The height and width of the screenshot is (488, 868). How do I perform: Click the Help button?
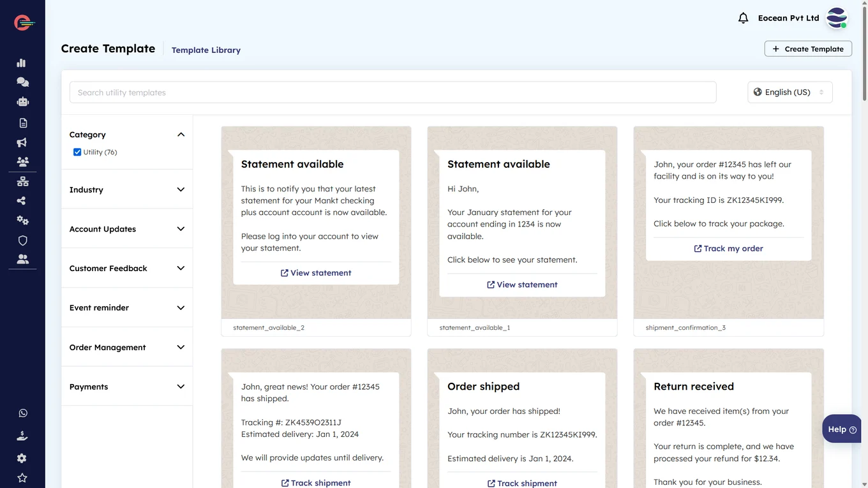(x=842, y=429)
